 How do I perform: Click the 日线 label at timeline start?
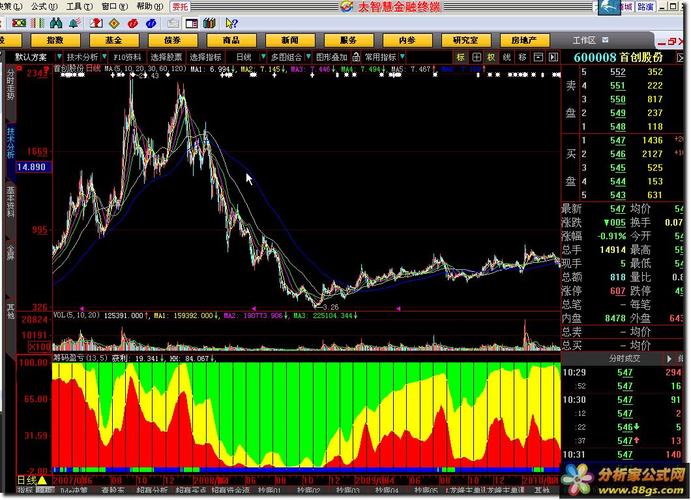[27, 480]
